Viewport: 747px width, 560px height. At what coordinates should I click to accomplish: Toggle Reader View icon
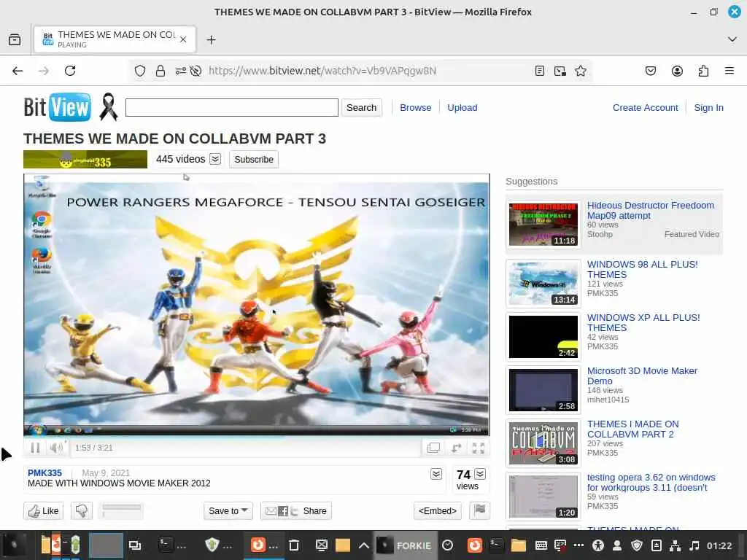coord(539,71)
